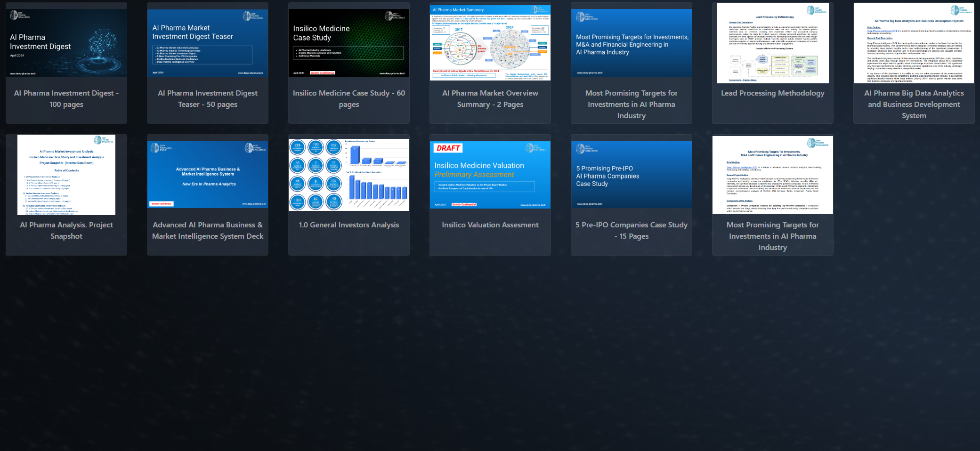Screen dimensions: 980x451
Task: Open the General Investors Analysis bar chart thumbnail
Action: 349,175
